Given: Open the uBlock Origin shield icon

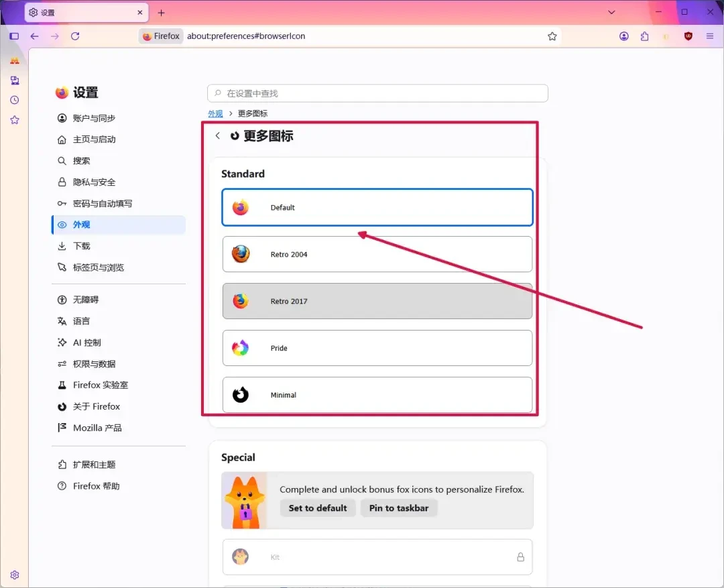Looking at the screenshot, I should (x=688, y=36).
